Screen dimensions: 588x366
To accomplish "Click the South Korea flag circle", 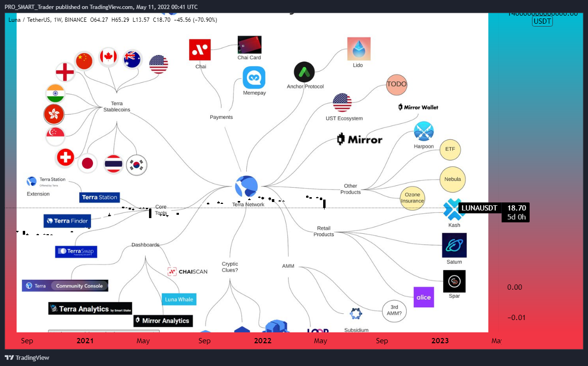I will click(x=137, y=165).
